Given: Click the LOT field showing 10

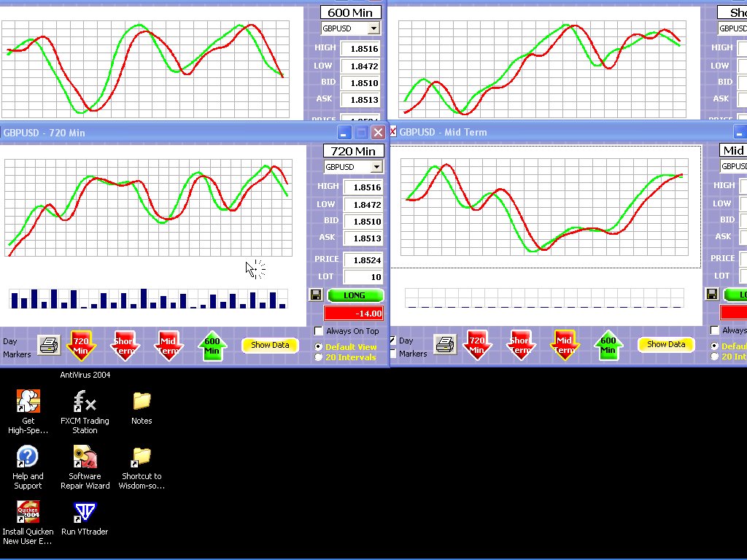Looking at the screenshot, I should coord(363,276).
